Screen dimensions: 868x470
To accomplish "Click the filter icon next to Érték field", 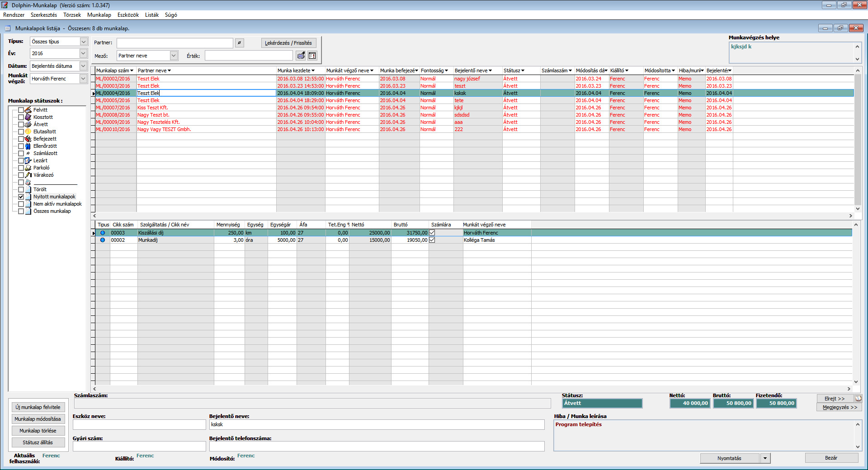I will tap(301, 56).
